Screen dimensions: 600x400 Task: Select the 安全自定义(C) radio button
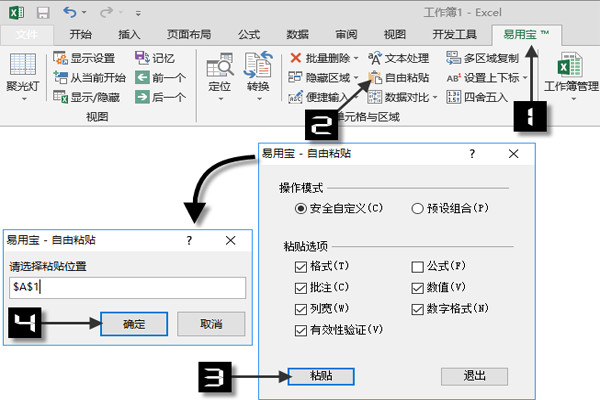point(301,209)
